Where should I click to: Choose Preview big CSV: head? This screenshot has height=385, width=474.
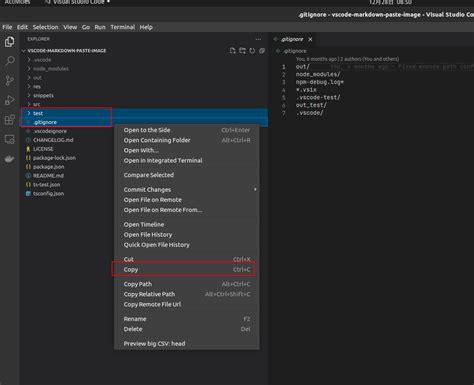pyautogui.click(x=187, y=344)
